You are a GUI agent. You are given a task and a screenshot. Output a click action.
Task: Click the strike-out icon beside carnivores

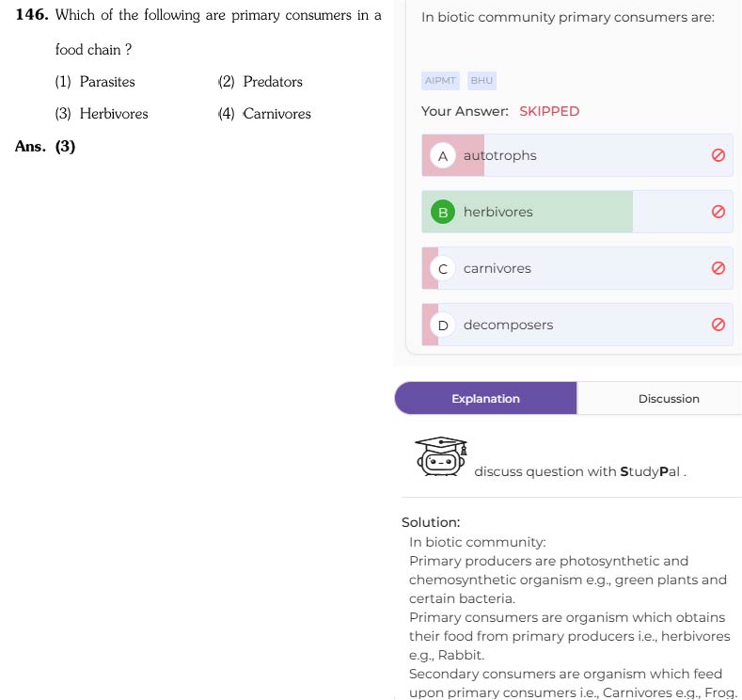(x=718, y=268)
